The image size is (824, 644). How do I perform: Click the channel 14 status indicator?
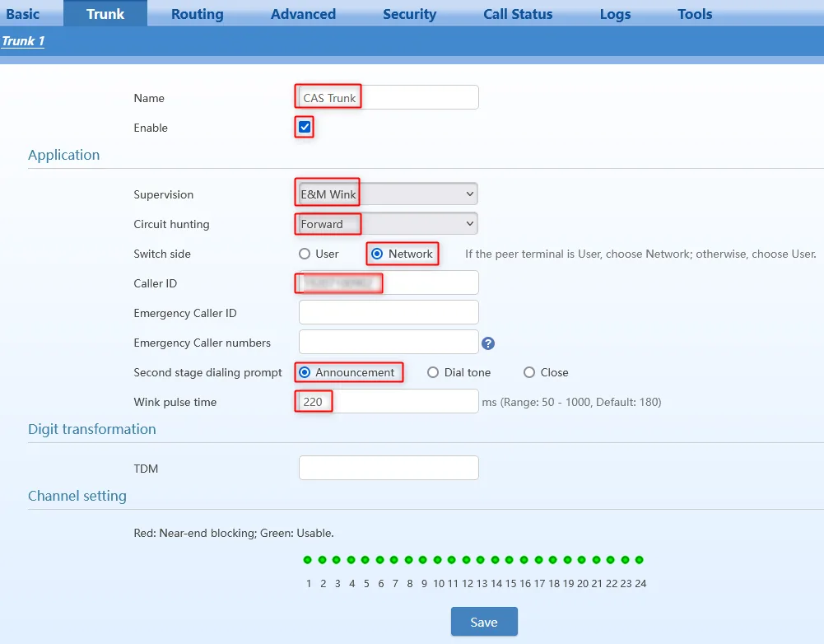click(x=495, y=560)
